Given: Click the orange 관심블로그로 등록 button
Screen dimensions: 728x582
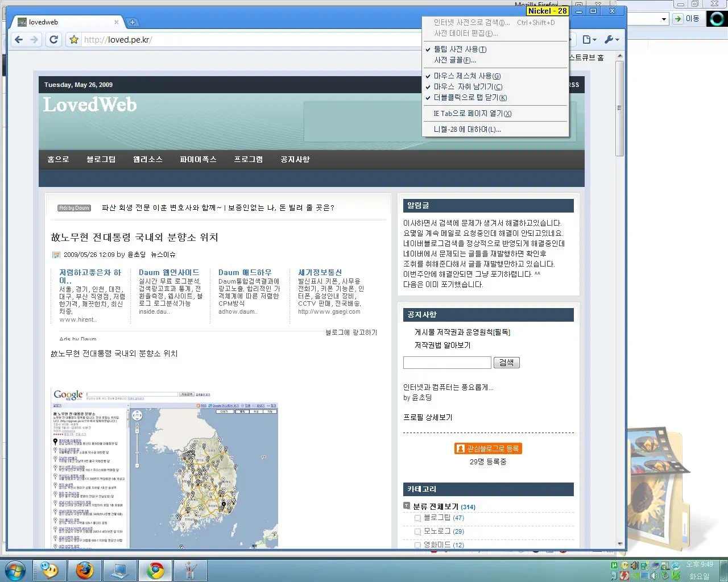Looking at the screenshot, I should point(488,448).
